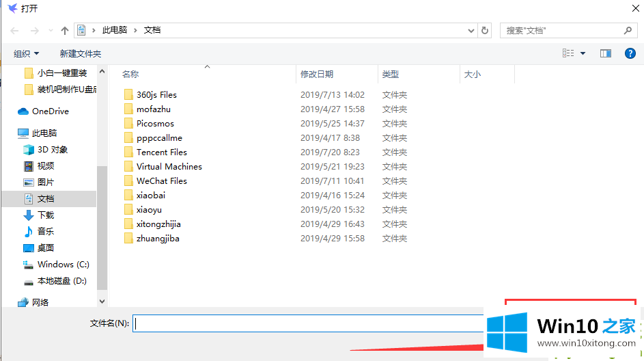This screenshot has height=361, width=644.
Task: Open the 组织 organize dropdown menu
Action: click(27, 53)
